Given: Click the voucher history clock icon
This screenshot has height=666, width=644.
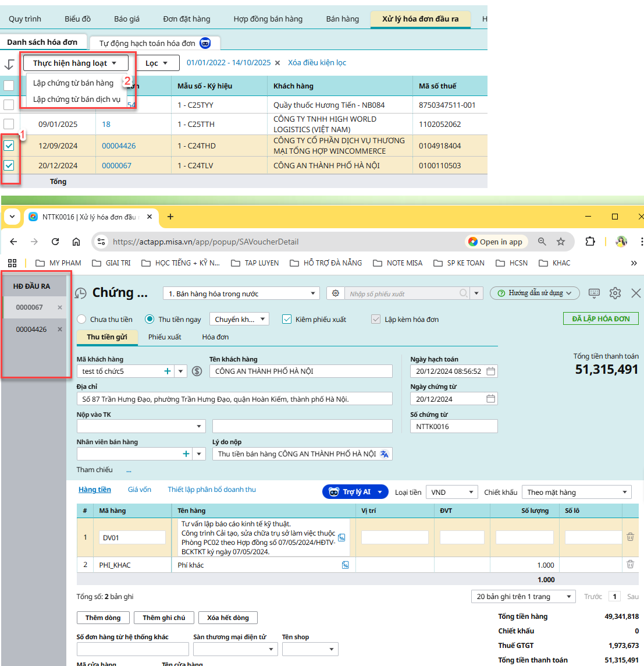Looking at the screenshot, I should tap(81, 293).
